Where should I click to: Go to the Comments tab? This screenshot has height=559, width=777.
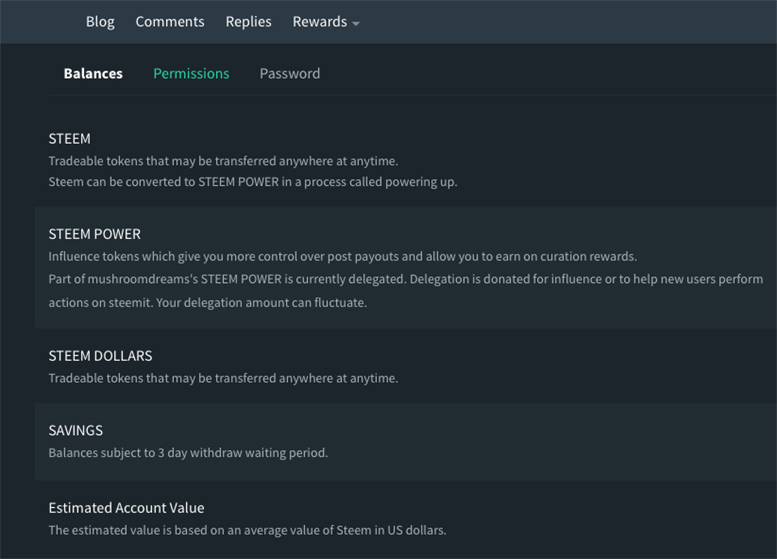(170, 22)
